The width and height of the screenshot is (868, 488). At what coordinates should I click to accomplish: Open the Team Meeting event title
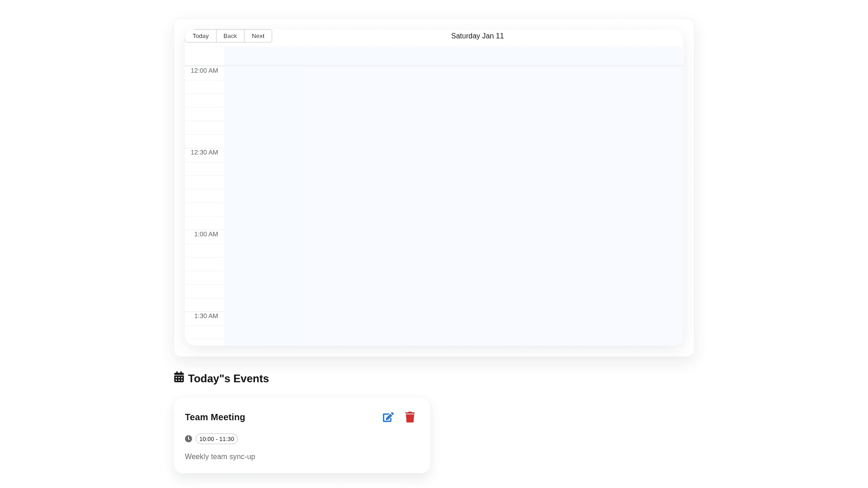point(215,417)
